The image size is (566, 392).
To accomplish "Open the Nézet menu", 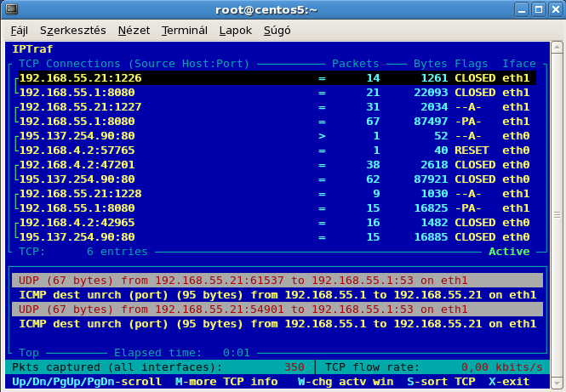I will (x=134, y=30).
